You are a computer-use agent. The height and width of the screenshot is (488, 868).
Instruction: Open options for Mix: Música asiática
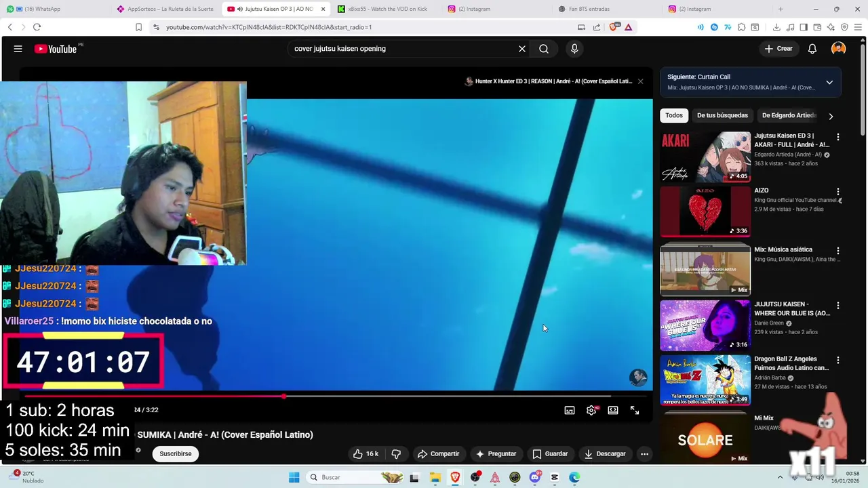click(x=838, y=251)
